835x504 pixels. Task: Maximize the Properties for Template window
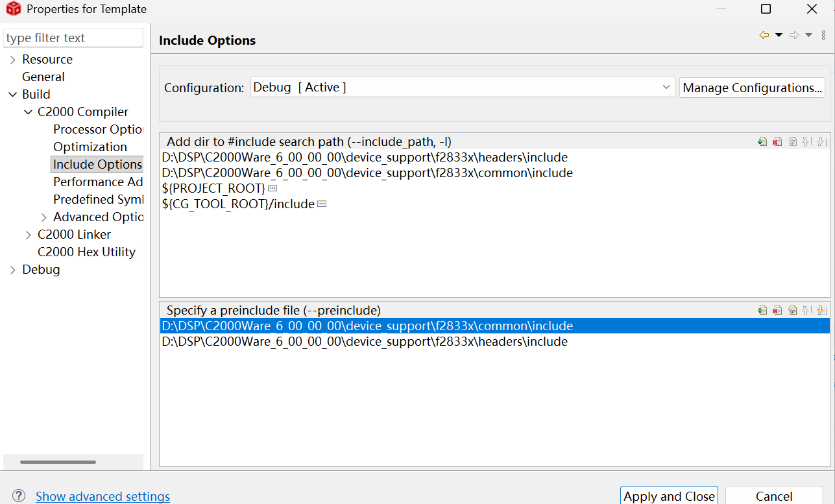766,9
